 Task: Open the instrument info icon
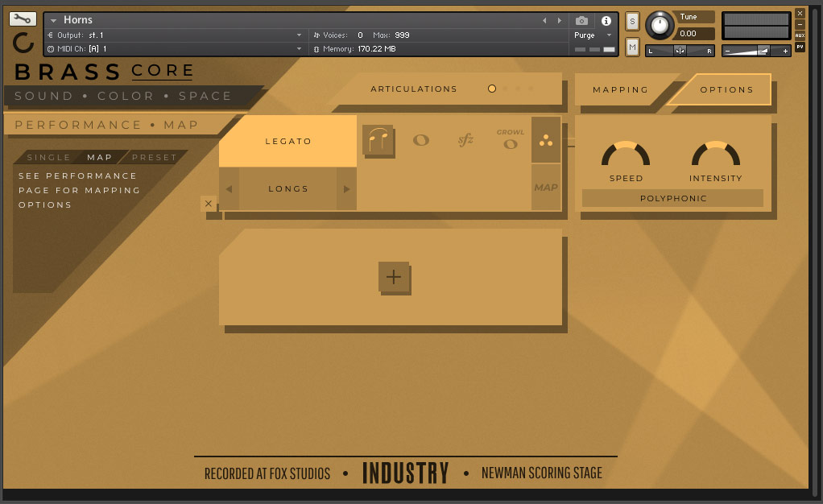point(606,20)
